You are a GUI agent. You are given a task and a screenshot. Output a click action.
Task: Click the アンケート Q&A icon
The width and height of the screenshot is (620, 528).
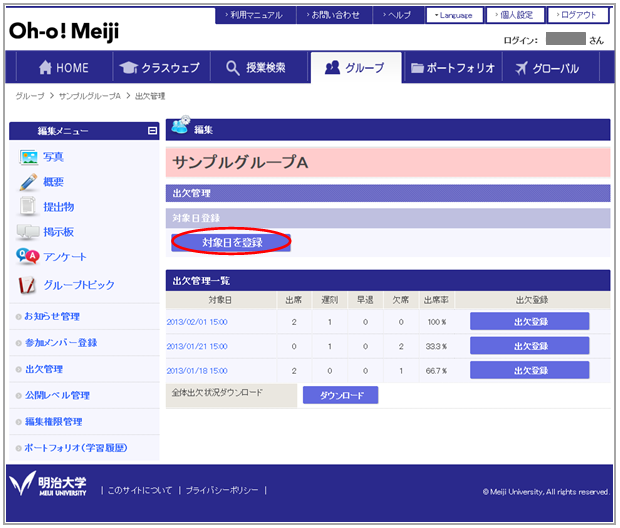28,257
